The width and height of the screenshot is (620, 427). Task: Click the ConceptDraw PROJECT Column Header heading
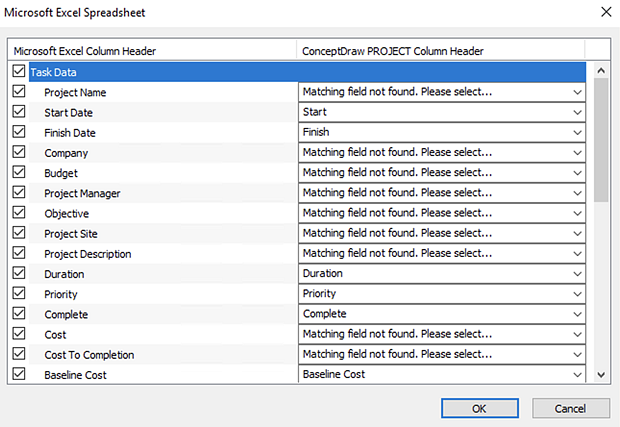[x=393, y=51]
